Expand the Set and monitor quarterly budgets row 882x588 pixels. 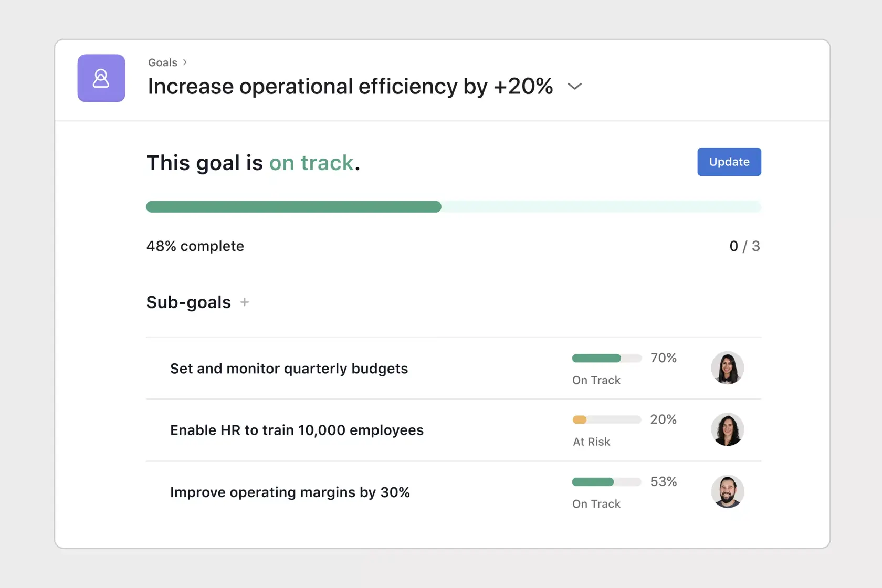(289, 368)
